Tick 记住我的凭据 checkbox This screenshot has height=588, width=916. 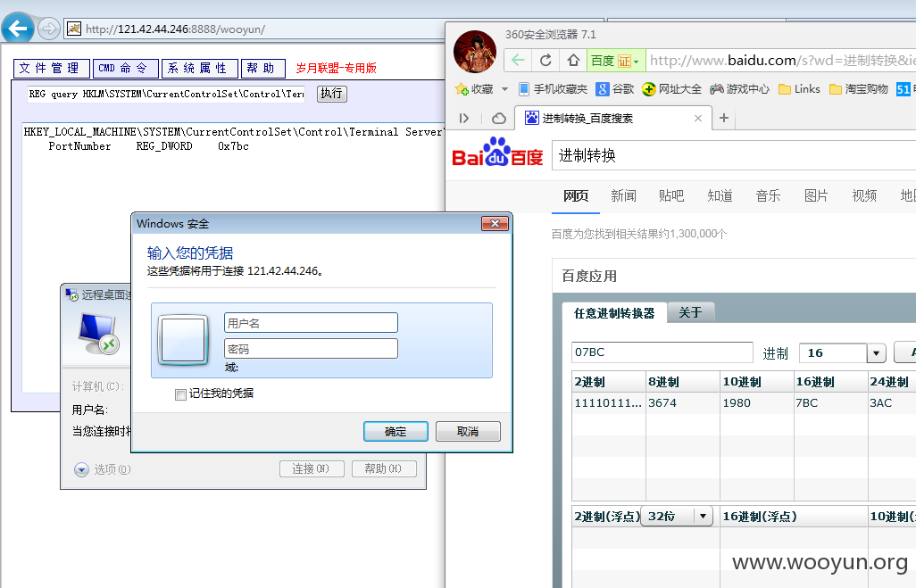(x=180, y=394)
